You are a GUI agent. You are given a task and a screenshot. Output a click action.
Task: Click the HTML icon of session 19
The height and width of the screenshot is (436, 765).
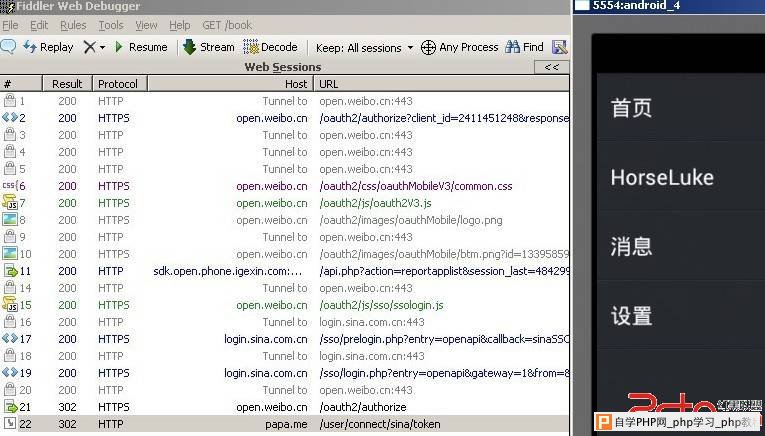tap(10, 373)
